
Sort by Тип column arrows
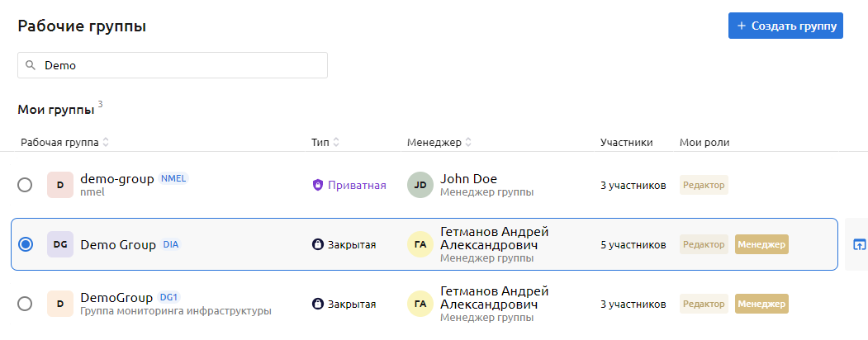[336, 143]
